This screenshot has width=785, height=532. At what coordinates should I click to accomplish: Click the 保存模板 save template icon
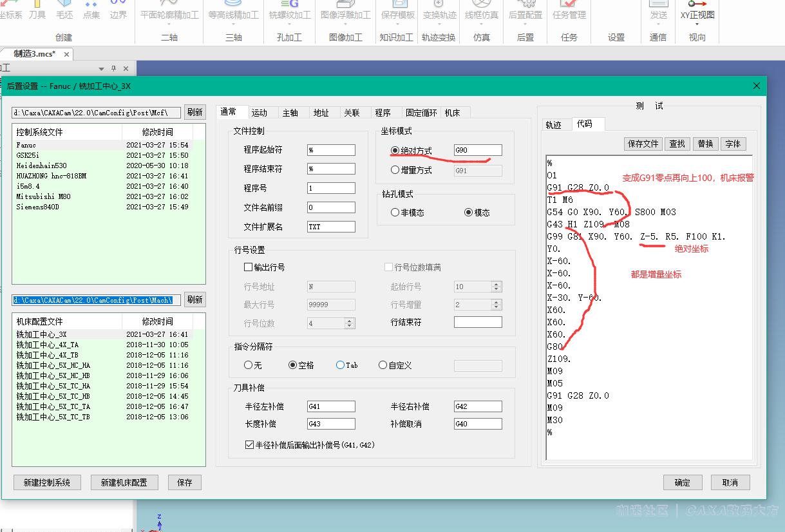pos(397,10)
